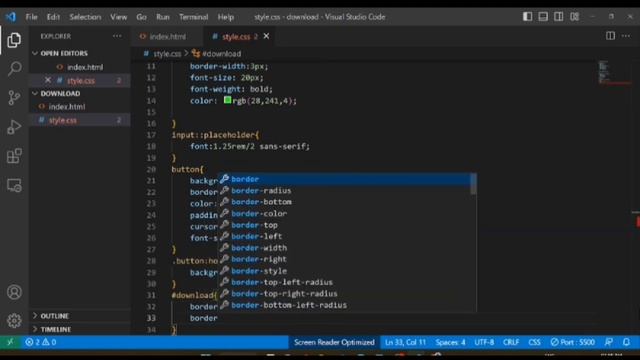The image size is (640, 360).
Task: Open Customize Layout icon
Action: coord(574,17)
